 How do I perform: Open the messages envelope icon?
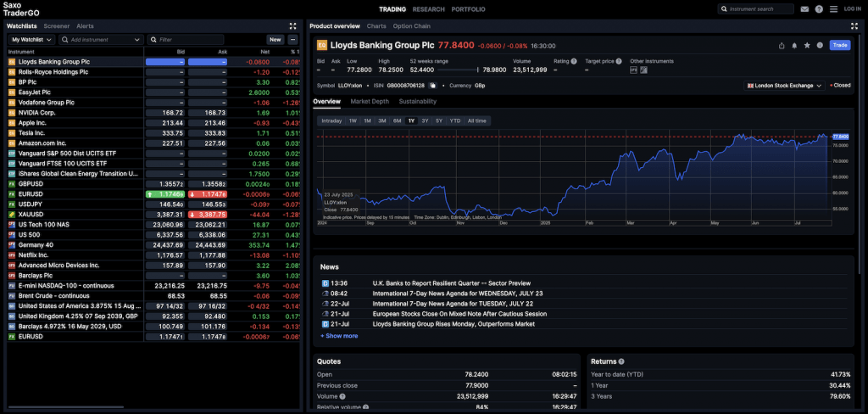[804, 8]
